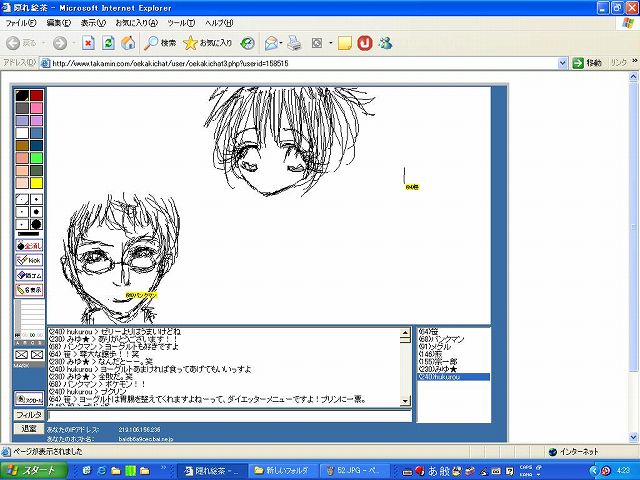Go to the Home page icon

[x=128, y=43]
